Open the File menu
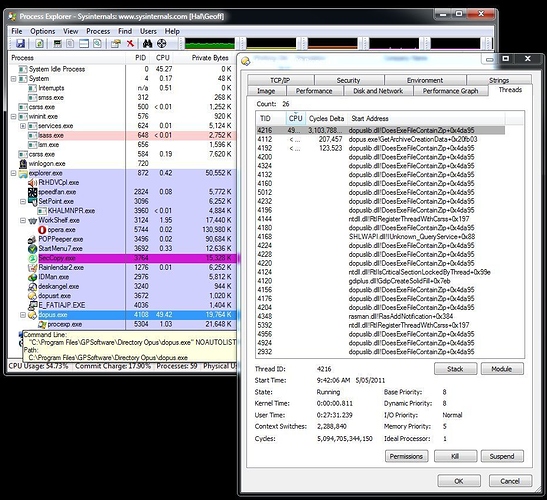 [x=17, y=31]
